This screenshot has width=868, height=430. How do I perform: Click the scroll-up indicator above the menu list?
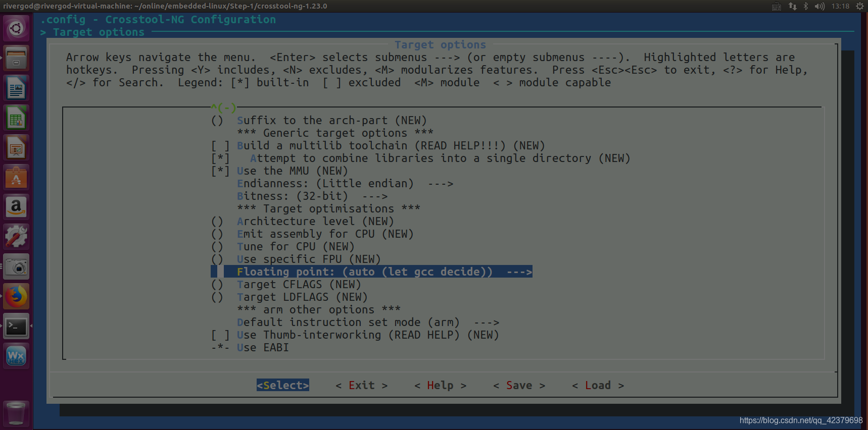point(223,107)
